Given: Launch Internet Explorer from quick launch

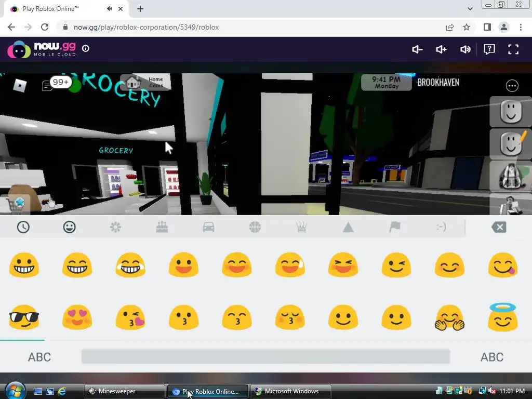Looking at the screenshot, I should coord(62,391).
